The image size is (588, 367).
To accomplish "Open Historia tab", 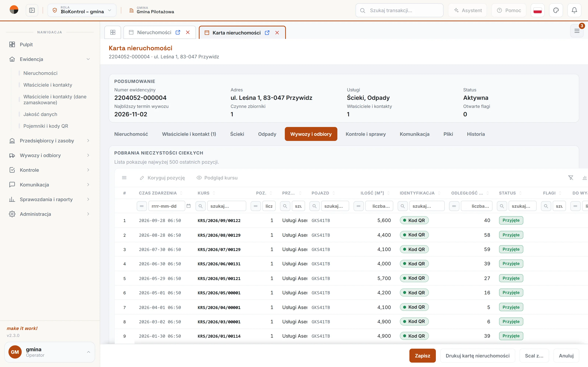I will point(476,134).
